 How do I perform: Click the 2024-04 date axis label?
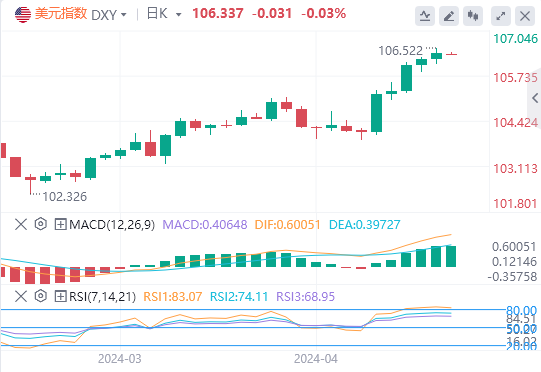click(316, 359)
